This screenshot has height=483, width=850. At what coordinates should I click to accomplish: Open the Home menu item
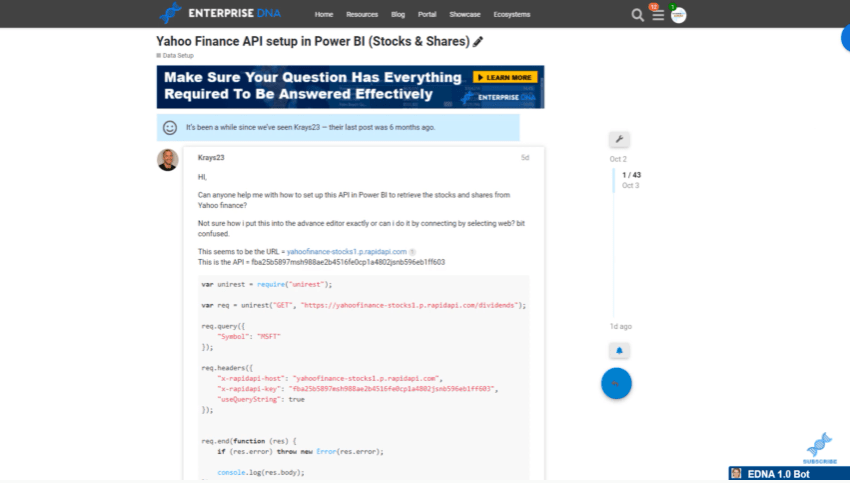pyautogui.click(x=324, y=15)
